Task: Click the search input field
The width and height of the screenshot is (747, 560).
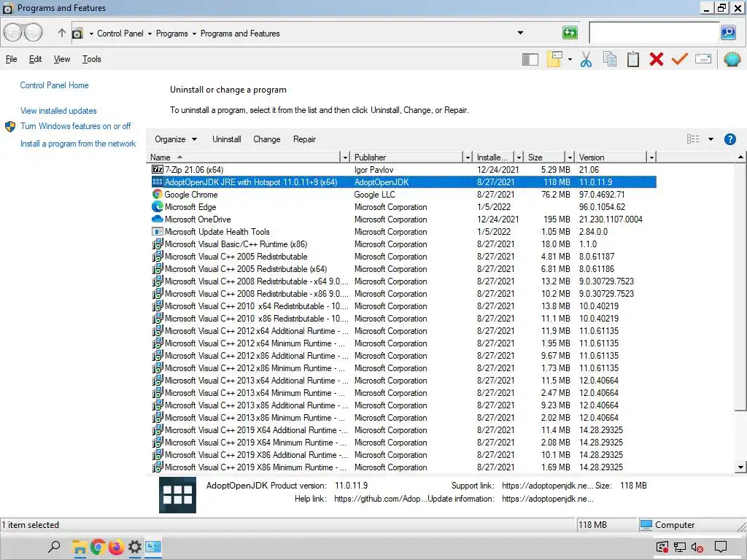Action: pos(654,32)
